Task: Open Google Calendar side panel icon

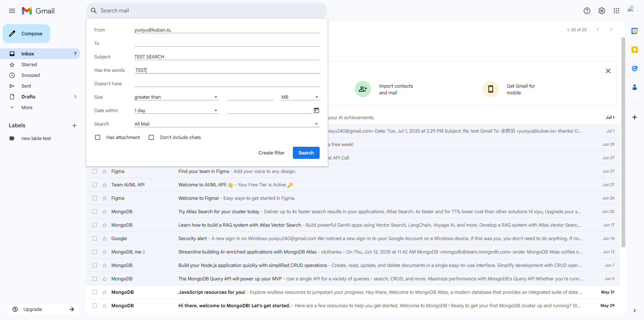Action: pos(634,31)
